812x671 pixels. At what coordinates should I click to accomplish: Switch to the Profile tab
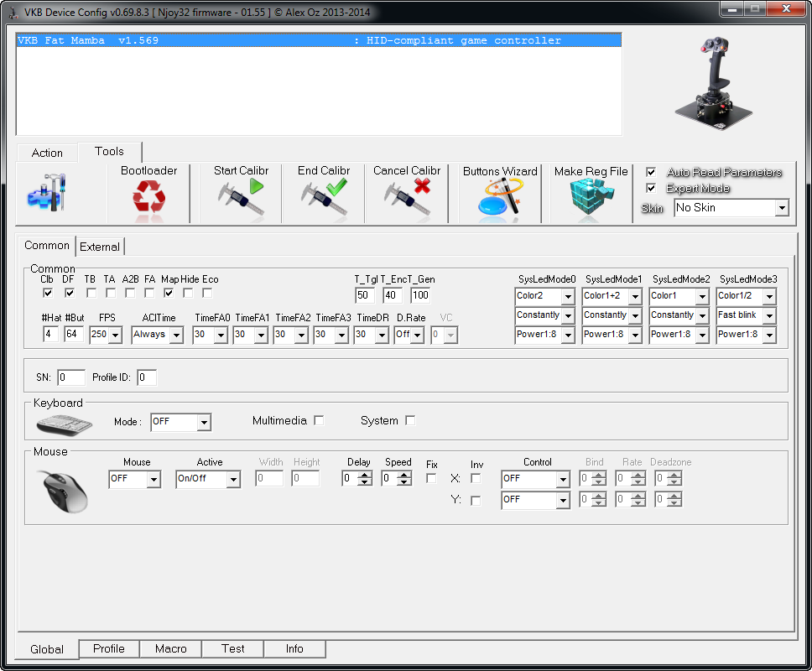point(109,648)
